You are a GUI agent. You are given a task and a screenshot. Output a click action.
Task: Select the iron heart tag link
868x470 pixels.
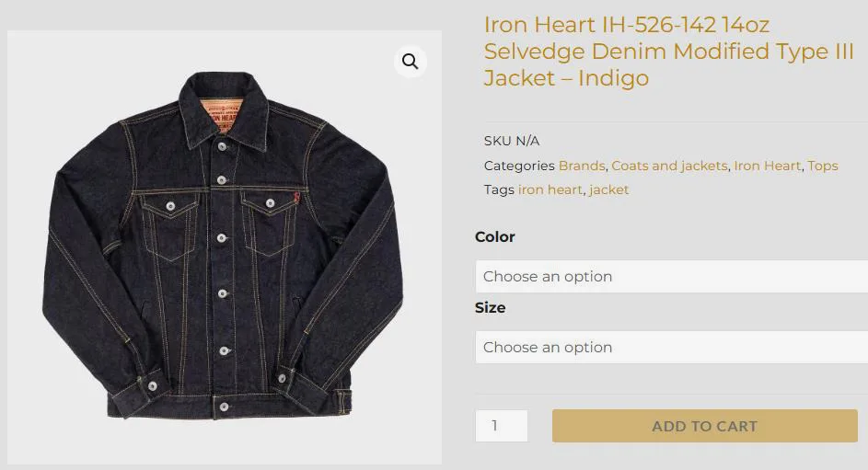tap(550, 189)
